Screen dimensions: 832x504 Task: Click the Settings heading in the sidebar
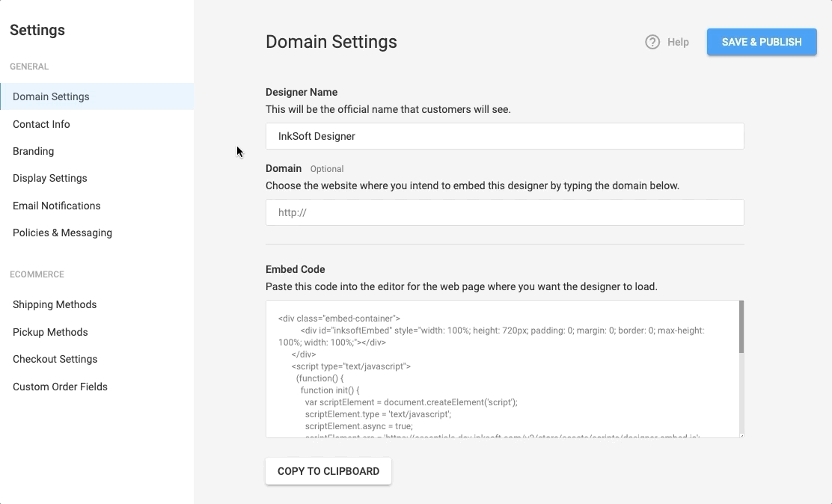[37, 30]
